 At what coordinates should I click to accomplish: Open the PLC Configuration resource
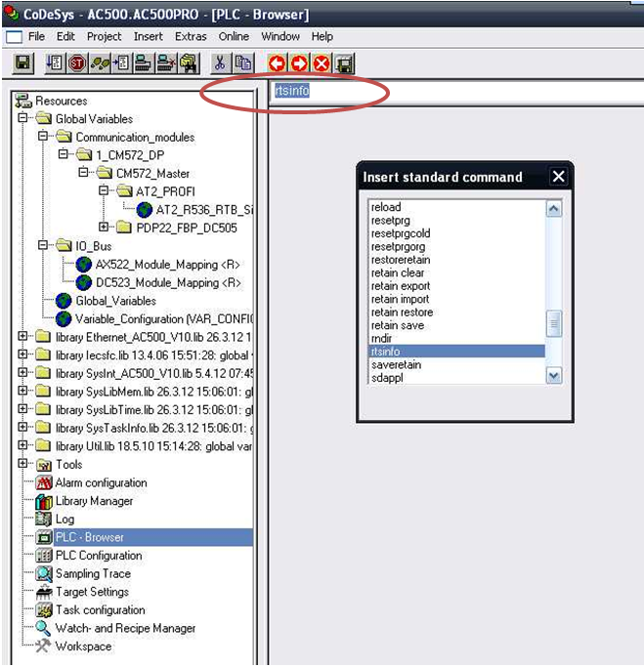coord(98,556)
